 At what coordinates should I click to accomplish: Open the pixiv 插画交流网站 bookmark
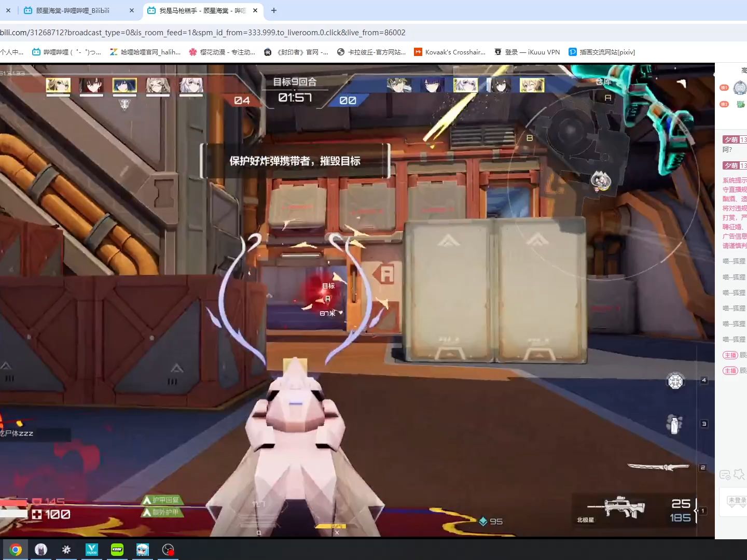602,52
